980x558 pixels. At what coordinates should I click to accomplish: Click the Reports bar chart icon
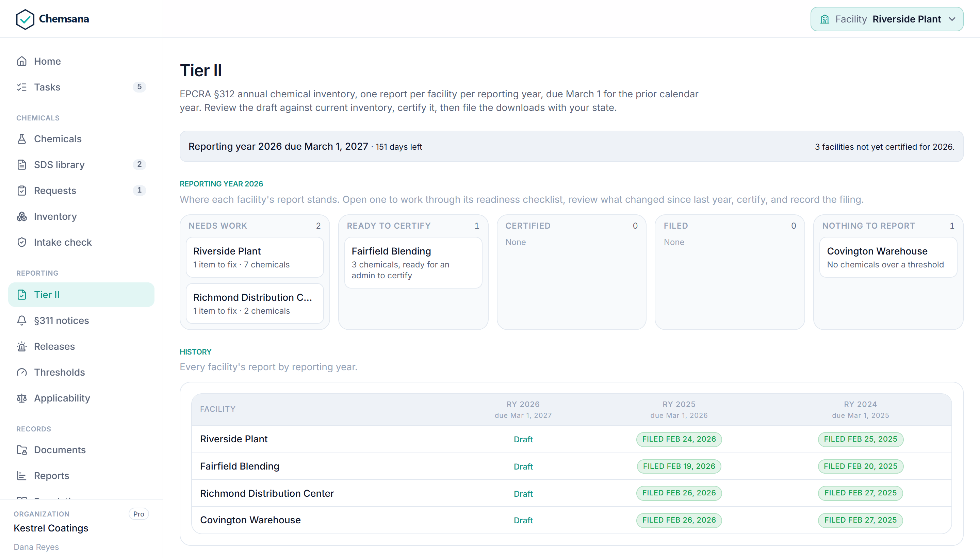coord(22,476)
